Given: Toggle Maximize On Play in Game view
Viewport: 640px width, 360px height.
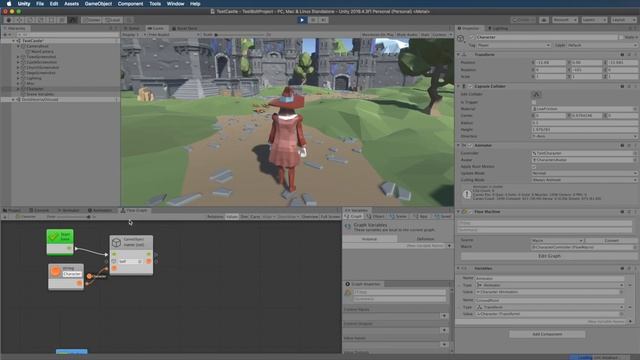Looking at the screenshot, I should coord(378,35).
